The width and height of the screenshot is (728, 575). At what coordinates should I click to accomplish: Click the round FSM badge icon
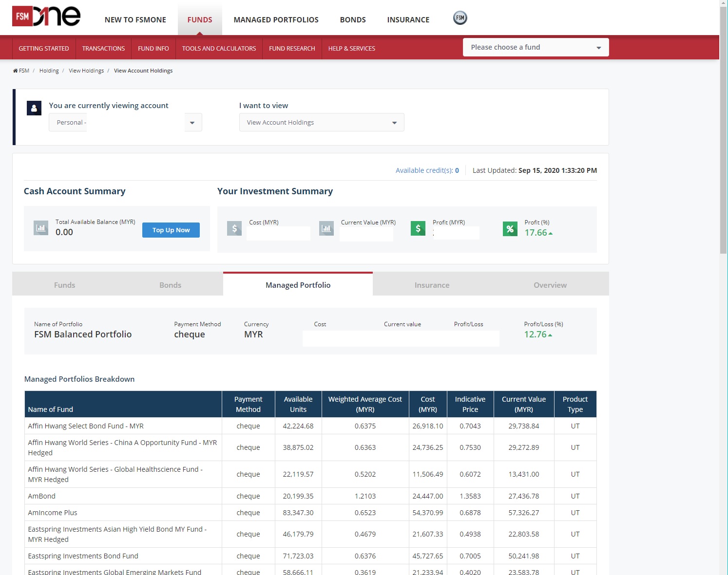[460, 18]
